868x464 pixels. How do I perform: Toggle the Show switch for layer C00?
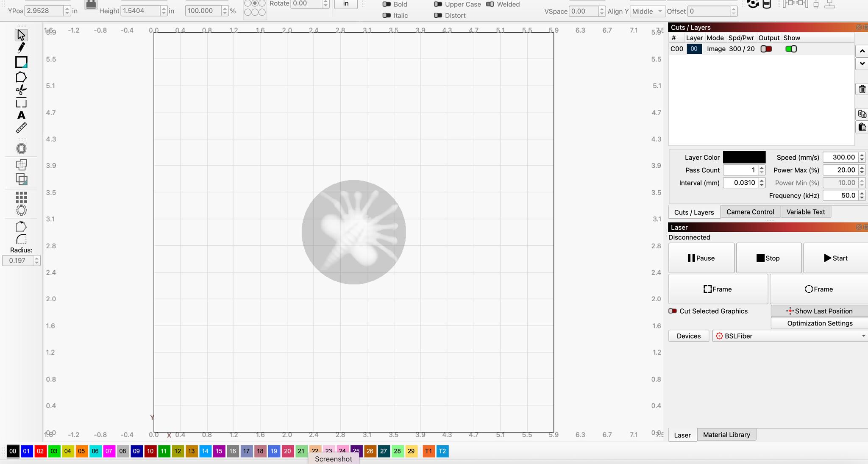coord(791,49)
